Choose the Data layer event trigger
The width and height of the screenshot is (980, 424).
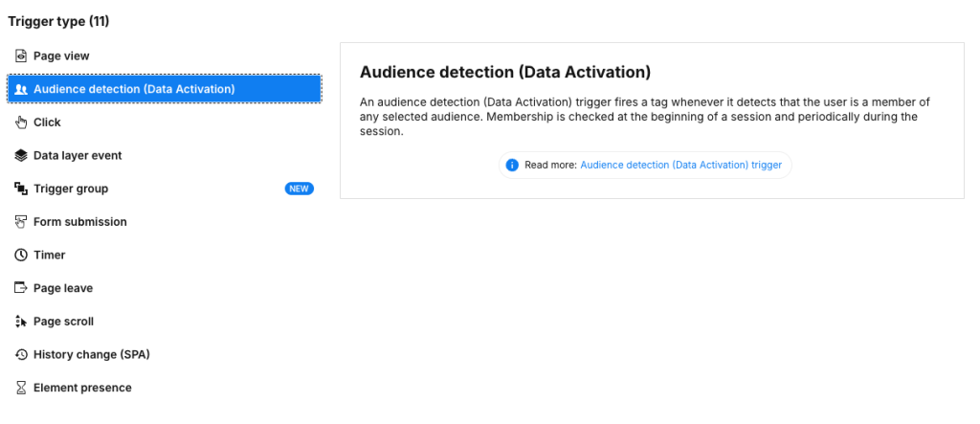78,156
